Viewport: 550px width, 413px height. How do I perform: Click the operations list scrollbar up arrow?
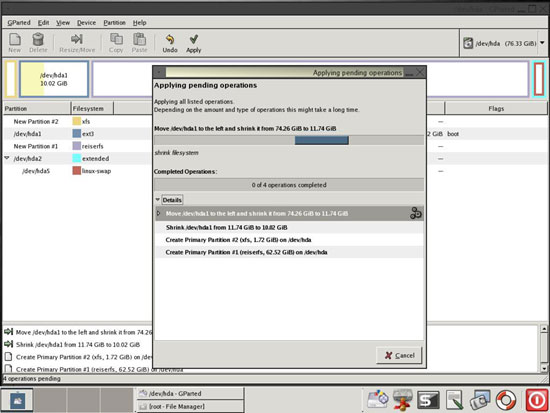click(x=543, y=329)
